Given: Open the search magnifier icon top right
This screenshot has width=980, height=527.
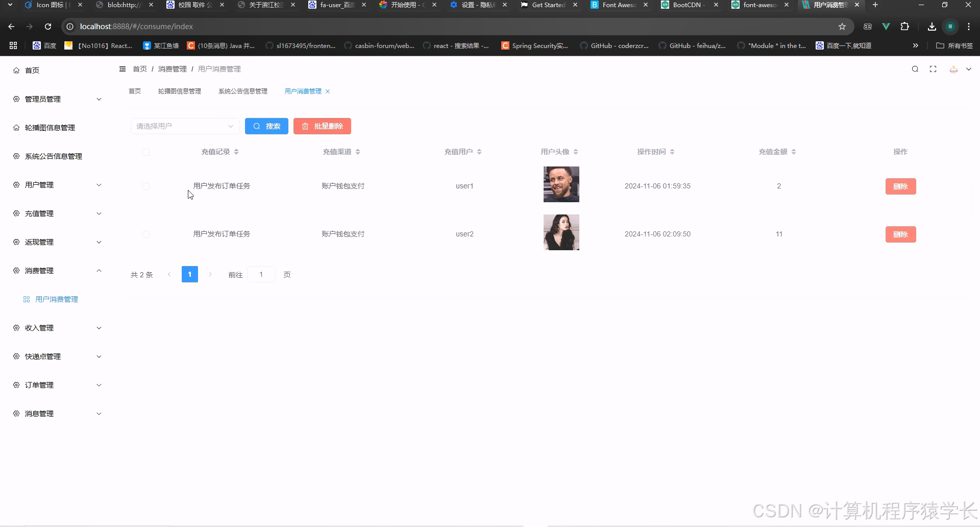Looking at the screenshot, I should click(x=915, y=69).
